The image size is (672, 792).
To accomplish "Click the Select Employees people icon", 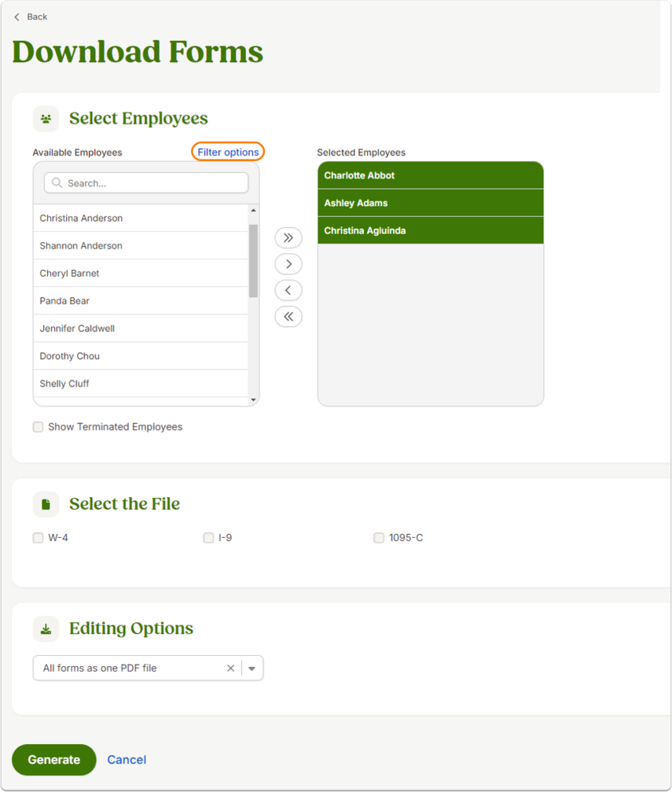I will pos(46,120).
